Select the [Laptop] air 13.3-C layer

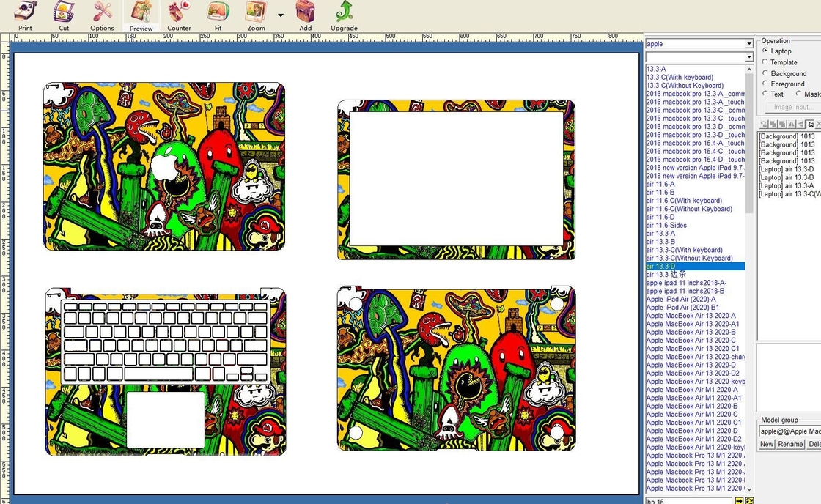tap(789, 194)
